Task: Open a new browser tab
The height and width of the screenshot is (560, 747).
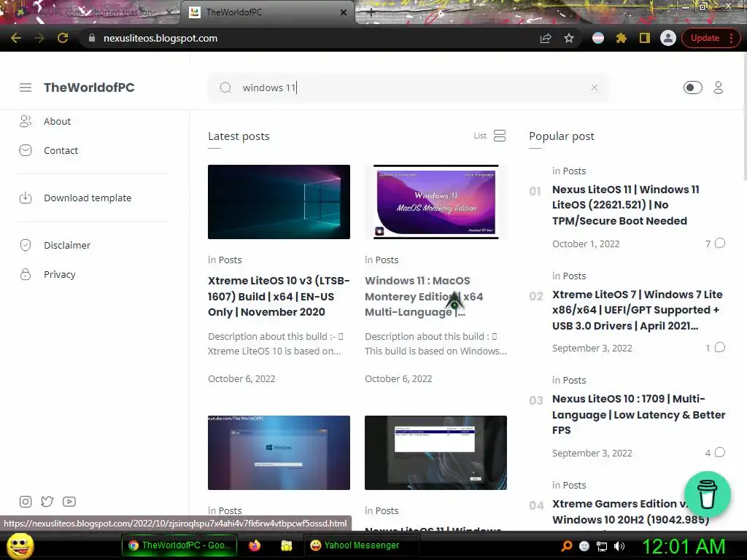Action: [371, 13]
